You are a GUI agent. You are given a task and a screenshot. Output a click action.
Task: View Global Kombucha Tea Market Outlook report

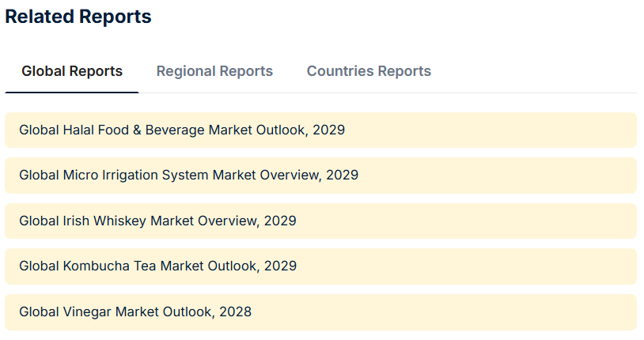[x=157, y=266]
